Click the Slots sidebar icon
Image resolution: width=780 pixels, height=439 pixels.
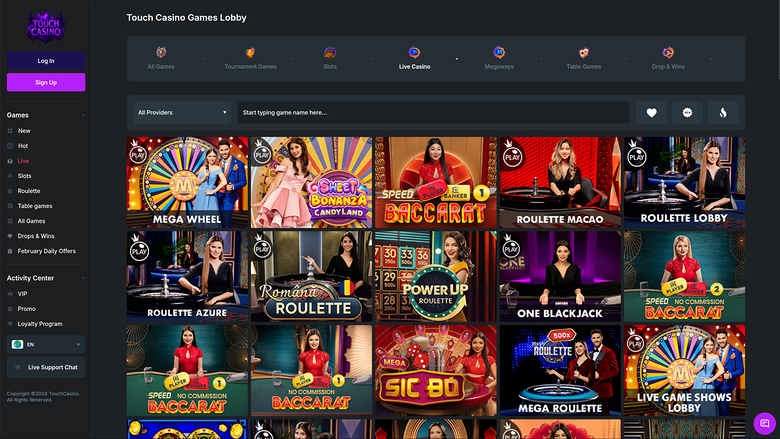[x=10, y=176]
